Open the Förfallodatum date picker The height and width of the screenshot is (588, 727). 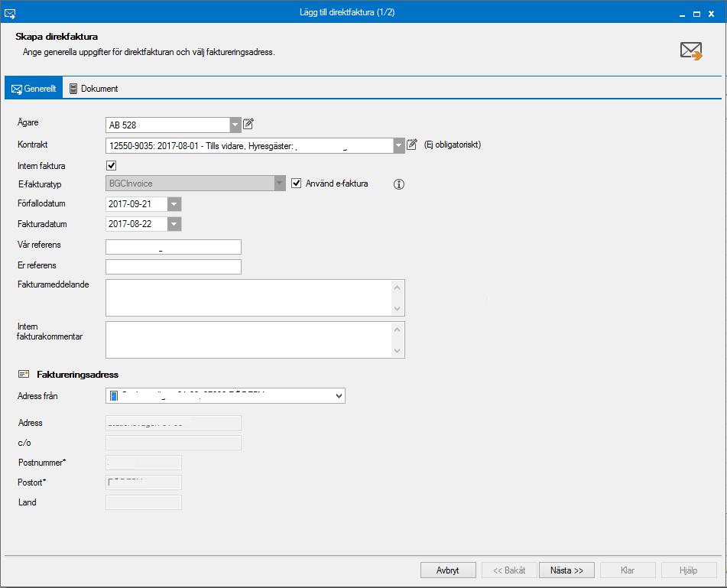tap(174, 204)
